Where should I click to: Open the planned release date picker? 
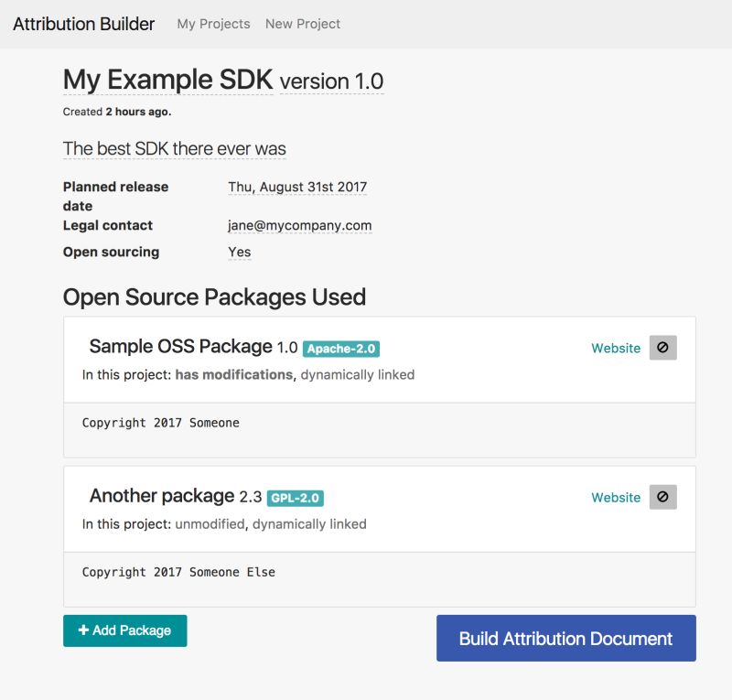(x=296, y=187)
